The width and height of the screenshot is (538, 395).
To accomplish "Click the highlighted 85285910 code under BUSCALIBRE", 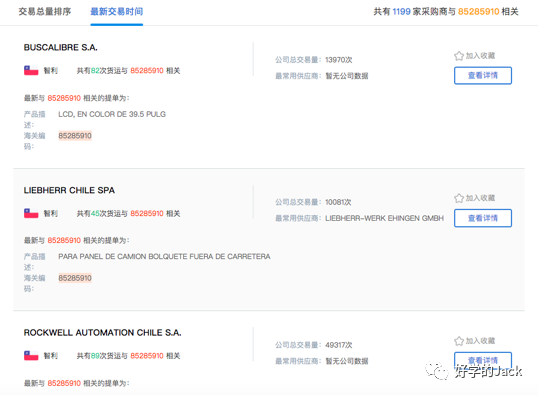I will 75,136.
